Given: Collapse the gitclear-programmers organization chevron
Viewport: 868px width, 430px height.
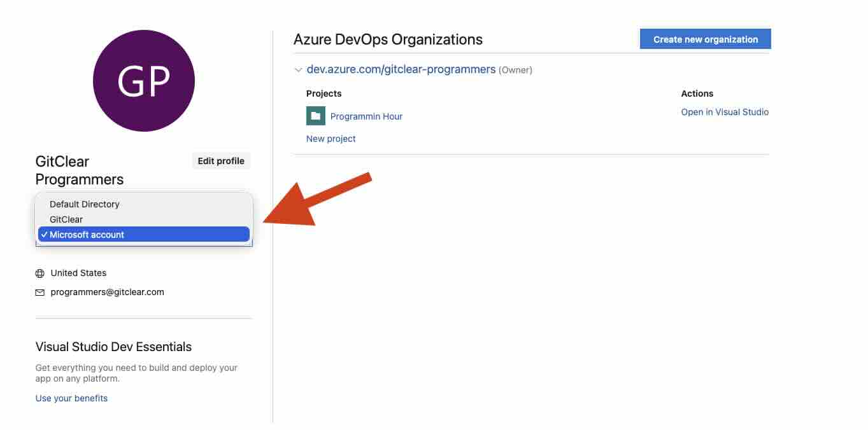Looking at the screenshot, I should tap(298, 70).
